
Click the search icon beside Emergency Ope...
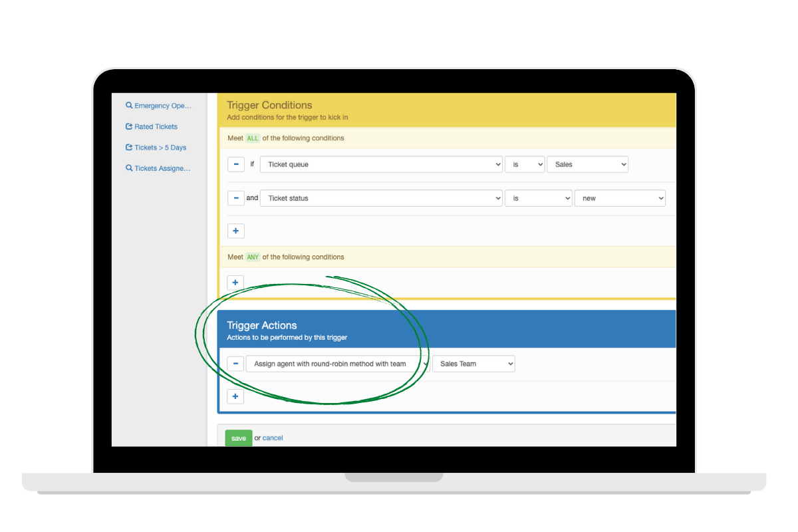(x=129, y=105)
